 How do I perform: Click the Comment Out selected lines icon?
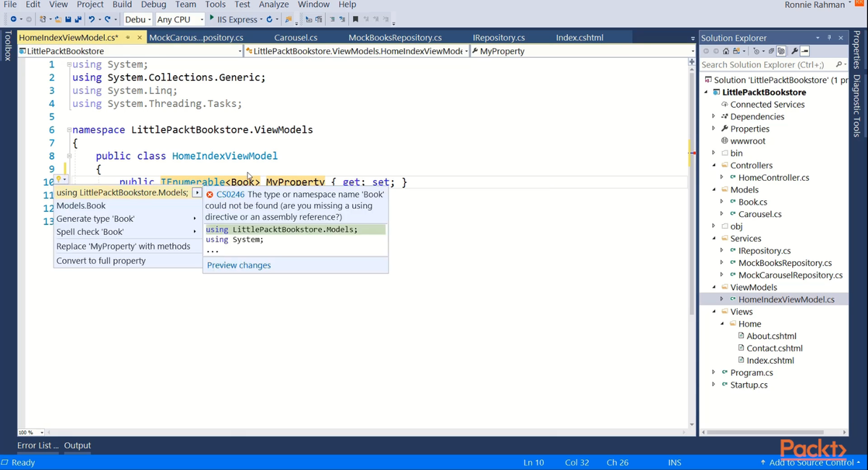click(332, 19)
